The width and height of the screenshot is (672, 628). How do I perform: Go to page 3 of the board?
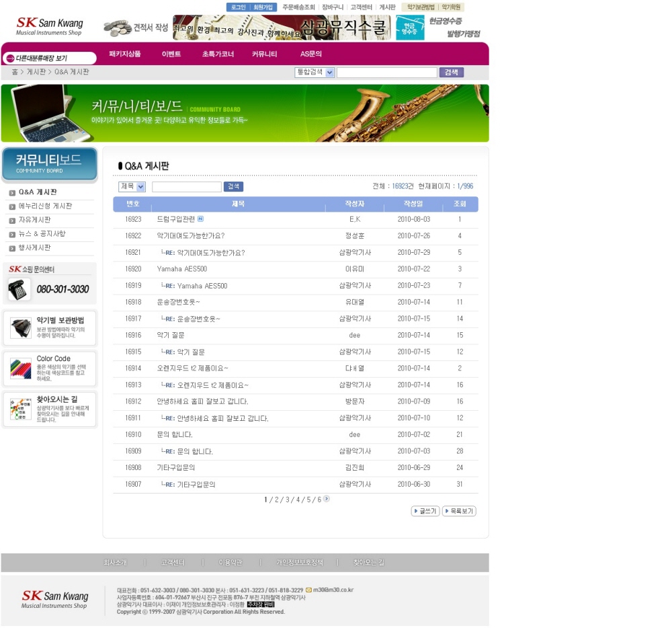[288, 500]
